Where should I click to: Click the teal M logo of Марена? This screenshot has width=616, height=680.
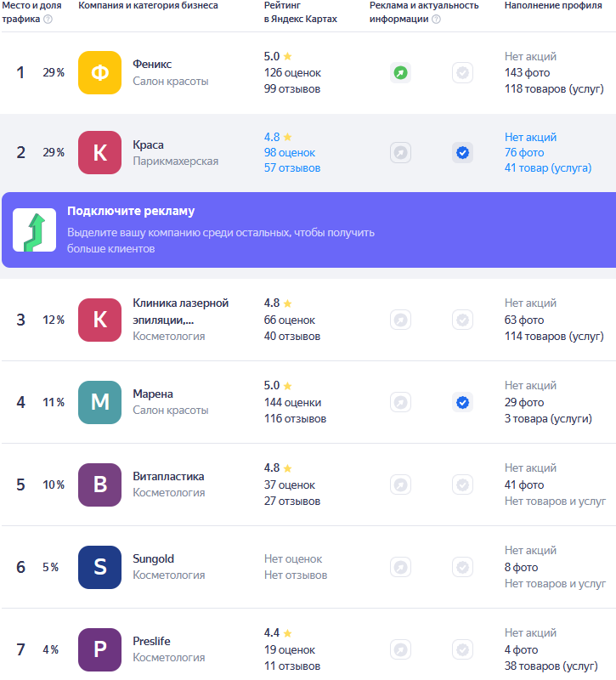tap(100, 402)
